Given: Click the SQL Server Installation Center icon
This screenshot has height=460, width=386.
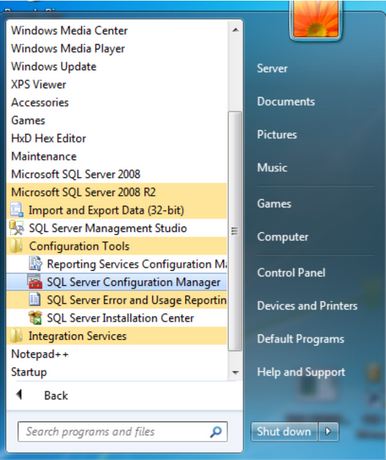Looking at the screenshot, I should point(35,318).
